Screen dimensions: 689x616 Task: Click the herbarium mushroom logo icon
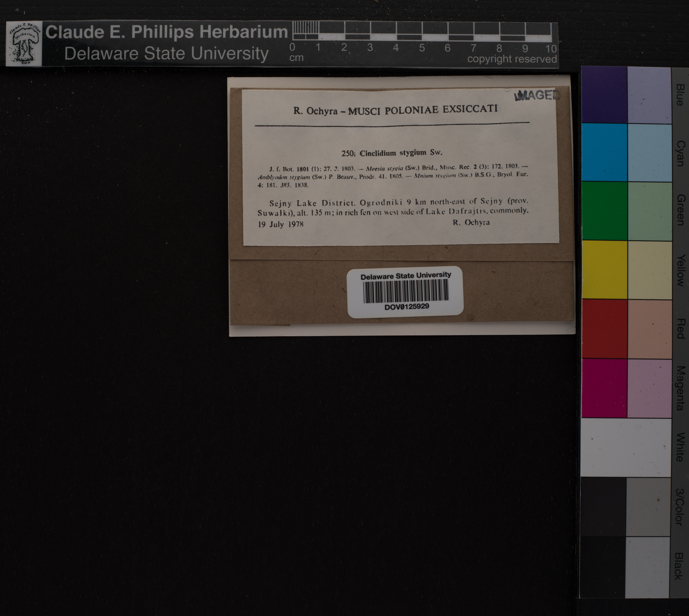[24, 44]
